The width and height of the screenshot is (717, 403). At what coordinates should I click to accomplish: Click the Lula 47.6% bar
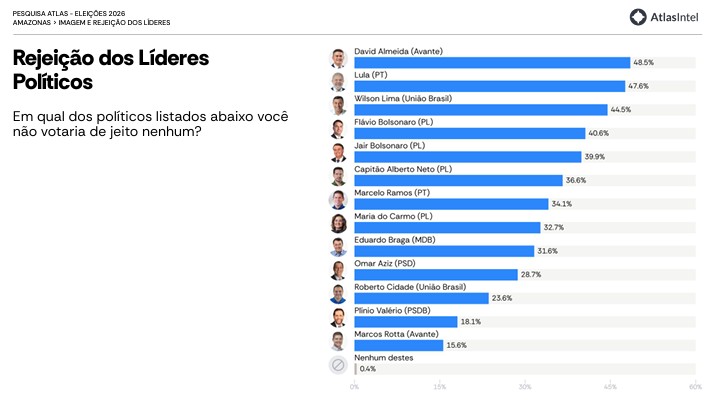(490, 86)
